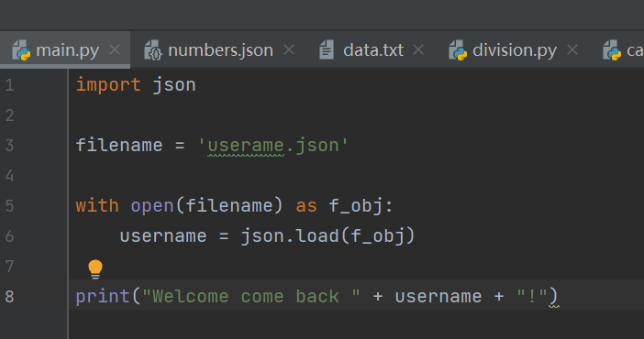The height and width of the screenshot is (339, 644).
Task: Close the main.py tab
Action: 115,50
